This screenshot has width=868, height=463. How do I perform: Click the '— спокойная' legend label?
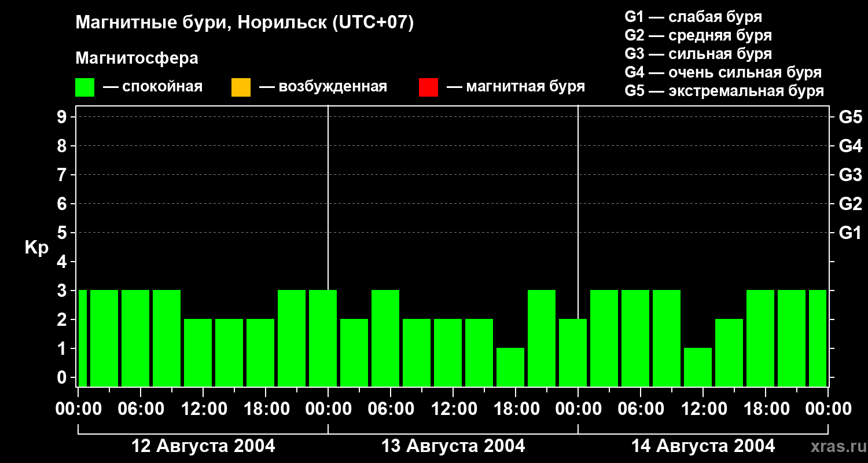(153, 87)
